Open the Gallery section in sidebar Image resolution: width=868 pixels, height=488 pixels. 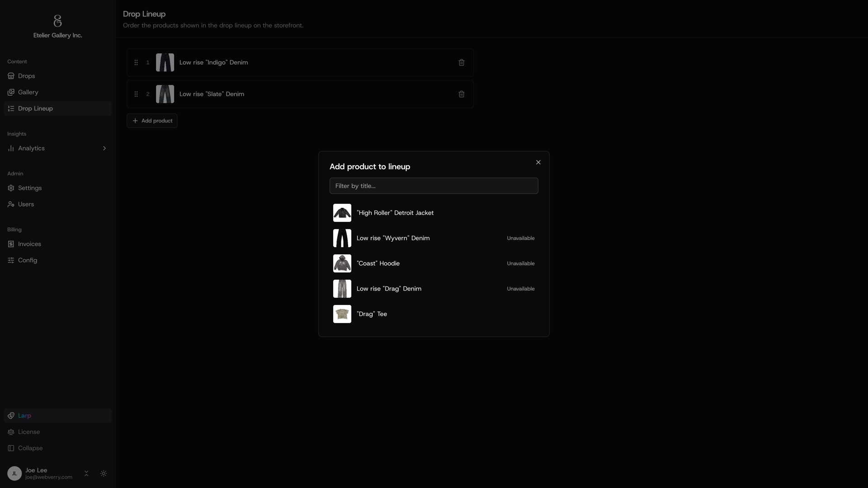point(57,92)
